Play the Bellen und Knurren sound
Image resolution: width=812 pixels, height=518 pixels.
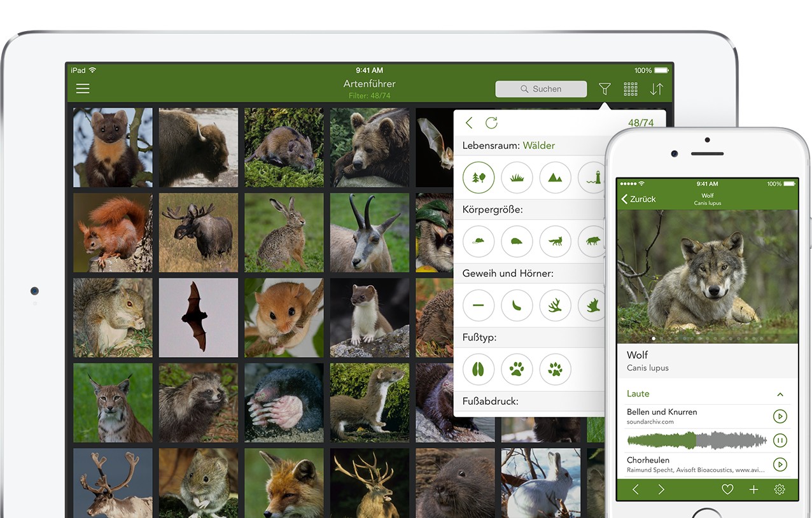[x=780, y=416]
